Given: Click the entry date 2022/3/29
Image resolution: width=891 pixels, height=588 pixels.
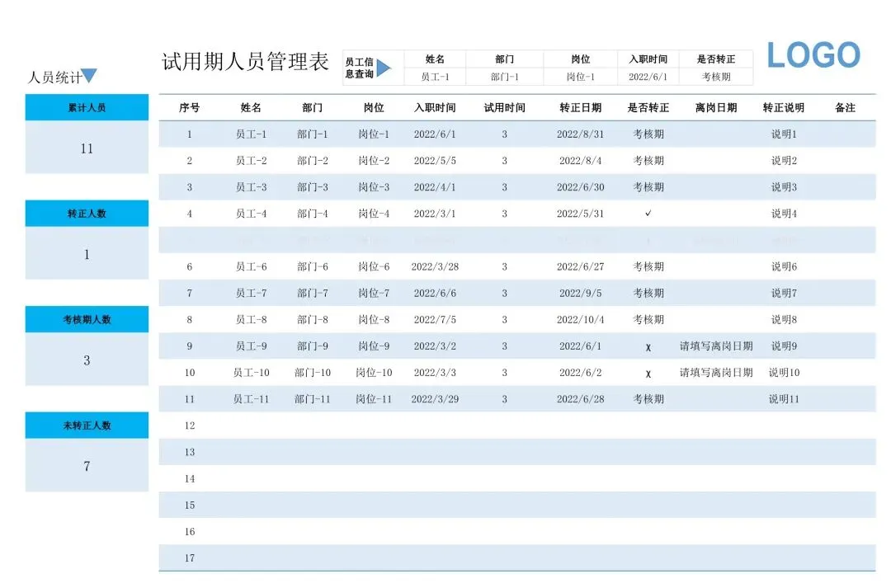Looking at the screenshot, I should (x=435, y=399).
